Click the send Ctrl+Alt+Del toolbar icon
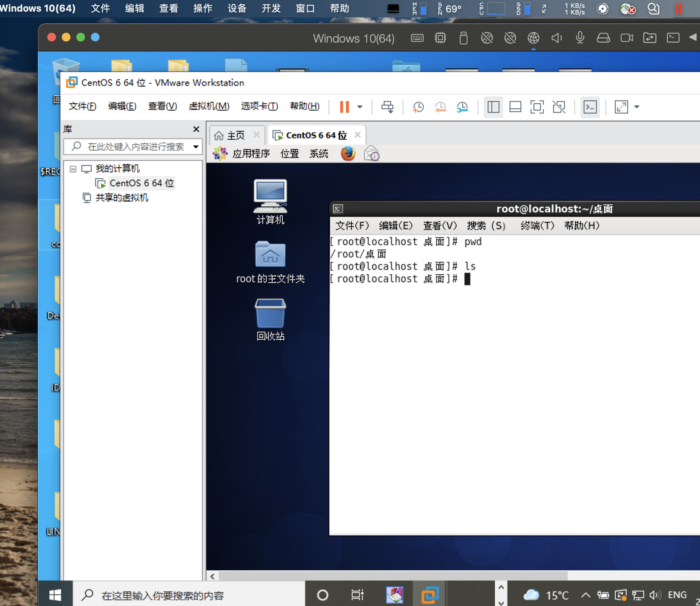 pos(387,107)
